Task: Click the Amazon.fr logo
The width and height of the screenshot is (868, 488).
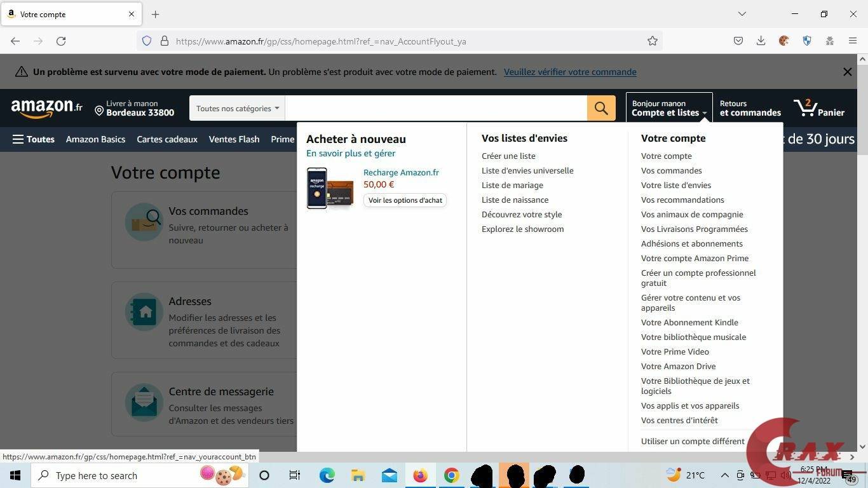Action: point(47,108)
